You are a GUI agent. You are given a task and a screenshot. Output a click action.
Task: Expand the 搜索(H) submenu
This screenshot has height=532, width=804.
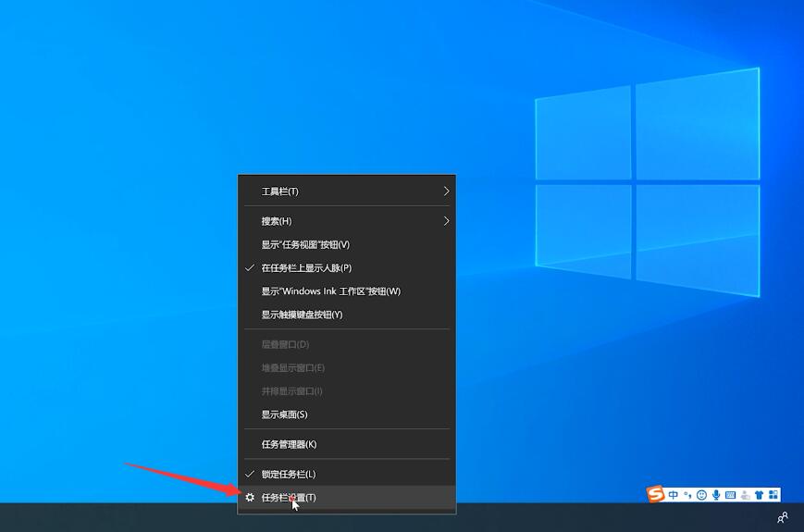click(347, 221)
